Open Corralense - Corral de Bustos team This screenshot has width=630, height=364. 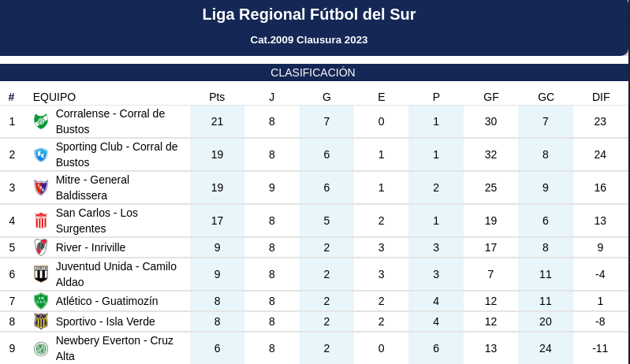pyautogui.click(x=110, y=121)
